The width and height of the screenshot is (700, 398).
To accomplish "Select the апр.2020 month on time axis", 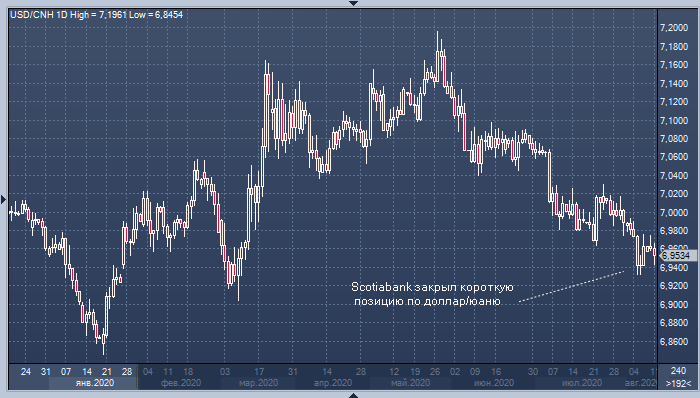I will (x=332, y=383).
